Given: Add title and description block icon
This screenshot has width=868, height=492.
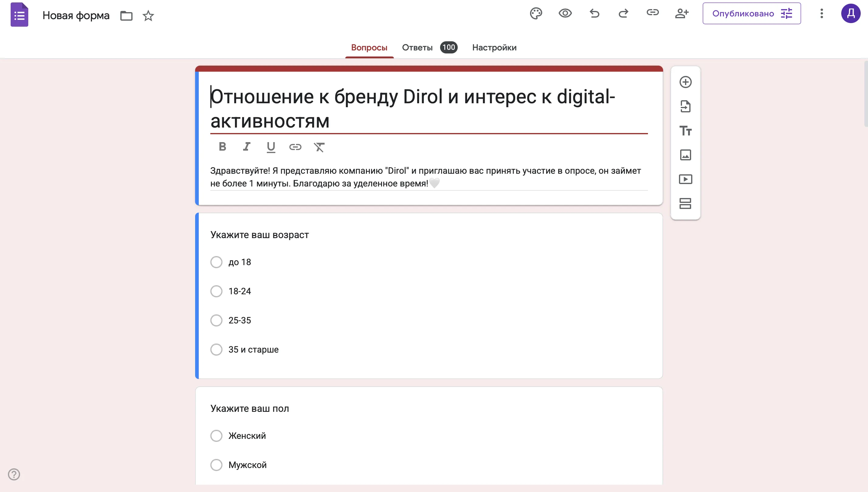Looking at the screenshot, I should pyautogui.click(x=685, y=131).
